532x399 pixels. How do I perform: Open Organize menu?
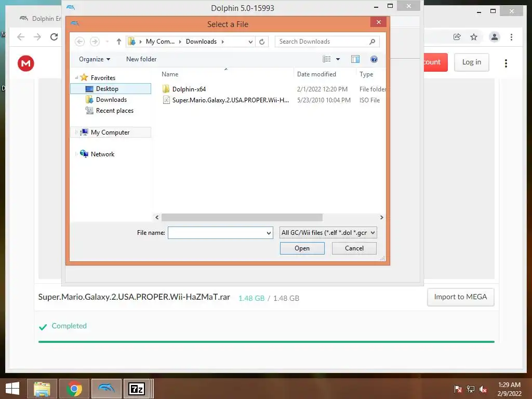point(95,59)
